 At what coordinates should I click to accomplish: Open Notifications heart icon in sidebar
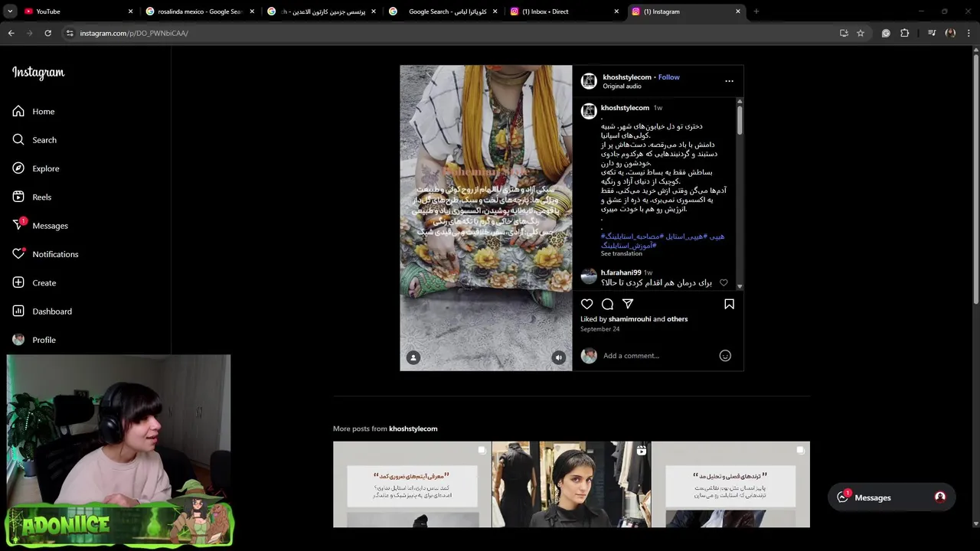(18, 254)
